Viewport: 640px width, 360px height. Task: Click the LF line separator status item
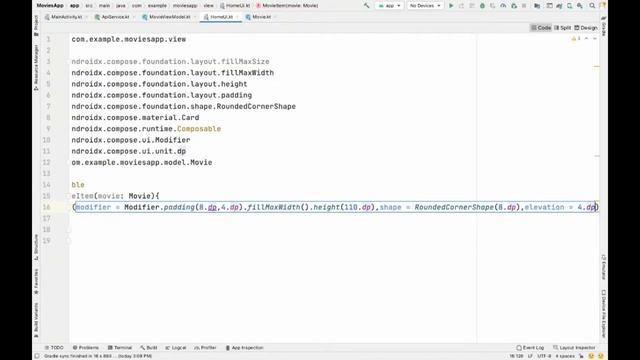click(530, 356)
